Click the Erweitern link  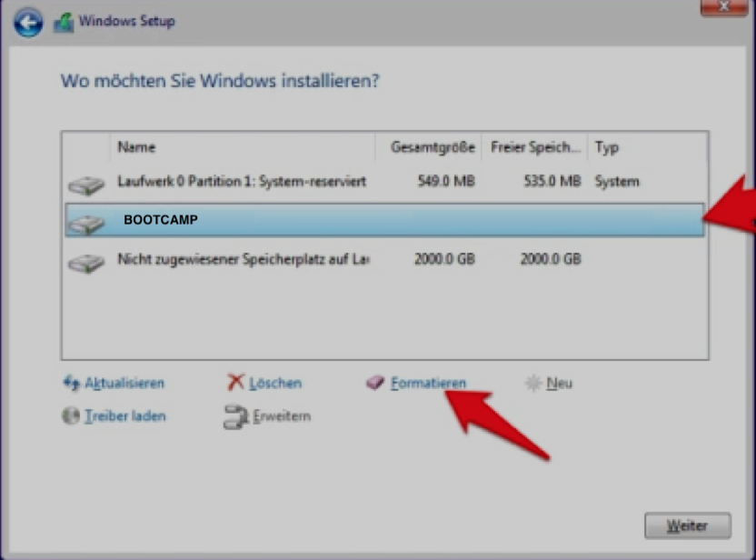[x=282, y=415]
